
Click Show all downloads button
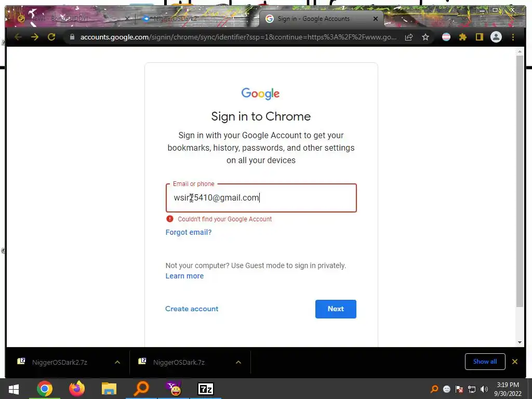coord(485,362)
